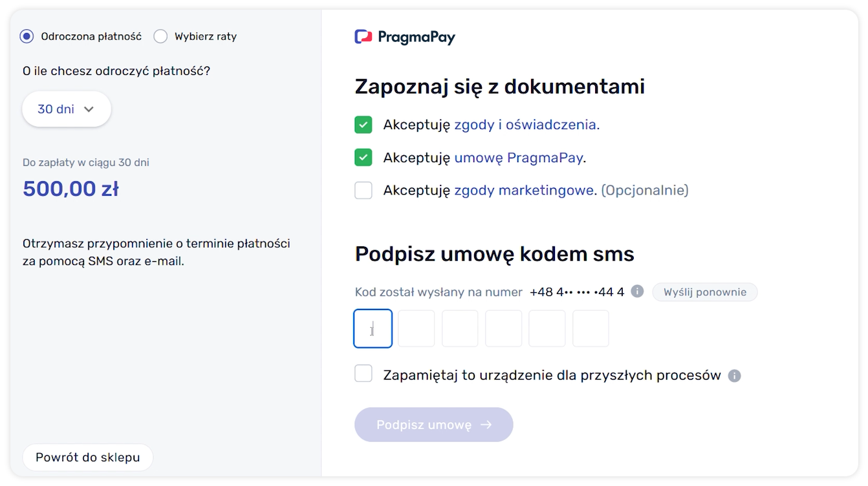Open the zgody marketingowe link
Viewport: 868px width, 486px height.
[524, 191]
